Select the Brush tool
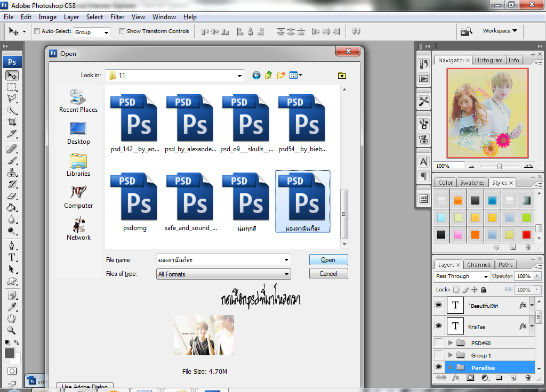The height and width of the screenshot is (392, 546). [12, 161]
